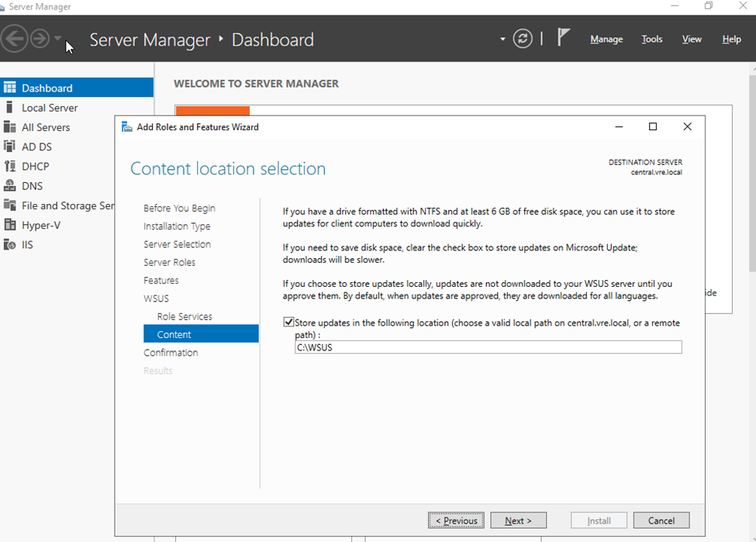Open the DNS role icon
The image size is (756, 542).
(x=10, y=186)
